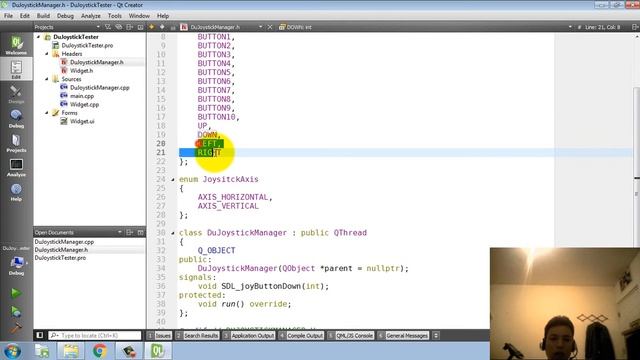The image size is (640, 360).
Task: Open the Help menu
Action: click(x=163, y=16)
